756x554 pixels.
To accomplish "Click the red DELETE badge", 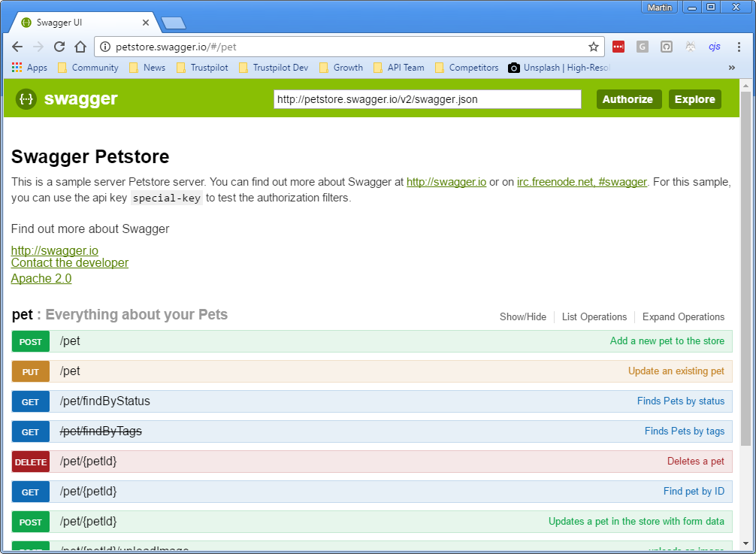I will click(x=30, y=462).
